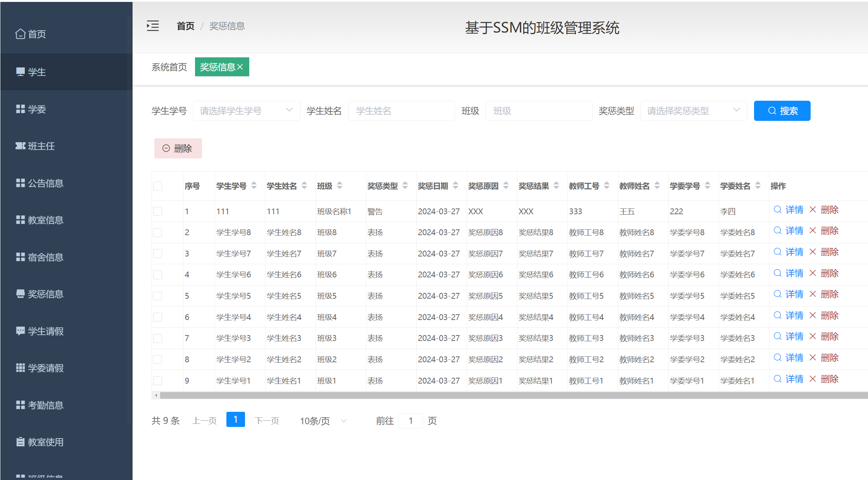The height and width of the screenshot is (480, 868).
Task: Open 班主任 in the sidebar menu
Action: point(66,146)
